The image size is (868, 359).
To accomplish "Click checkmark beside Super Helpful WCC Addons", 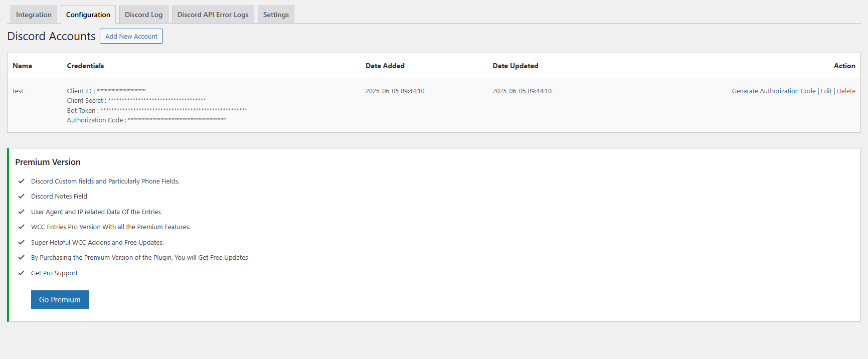I will pos(22,242).
